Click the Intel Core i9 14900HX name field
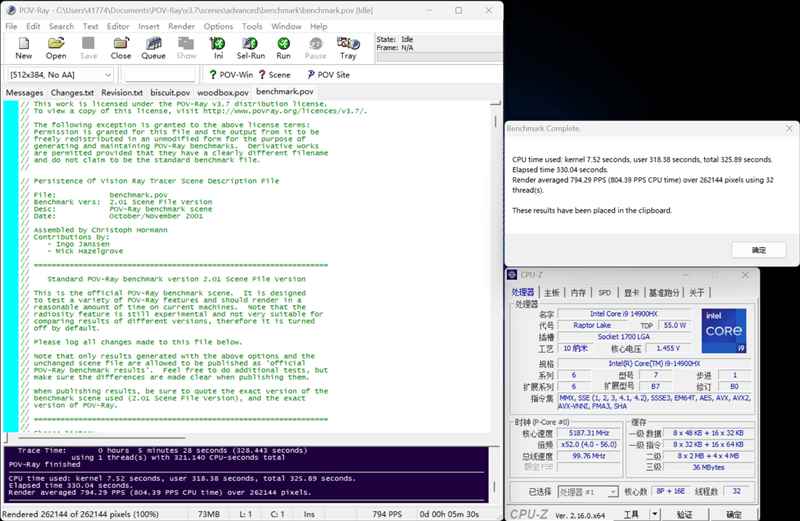The height and width of the screenshot is (521, 800). click(x=623, y=314)
